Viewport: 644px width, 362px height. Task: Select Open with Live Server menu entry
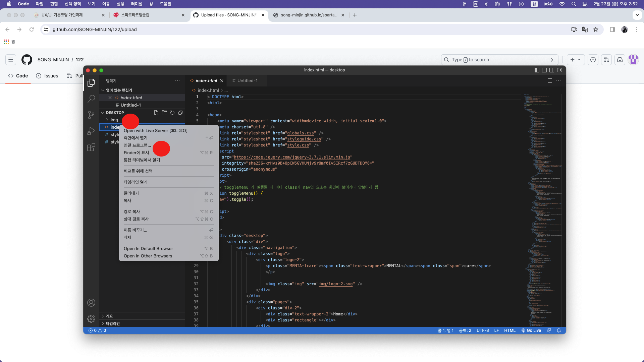click(156, 130)
